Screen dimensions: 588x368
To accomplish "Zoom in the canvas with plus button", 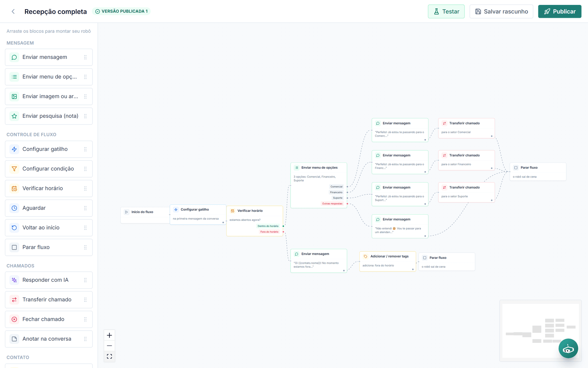I will tap(109, 335).
